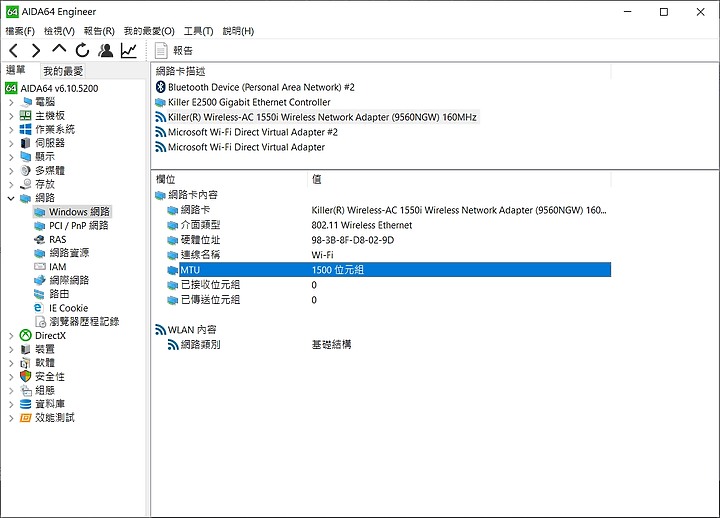Select the IAM tree item
The height and width of the screenshot is (518, 720).
pos(58,266)
